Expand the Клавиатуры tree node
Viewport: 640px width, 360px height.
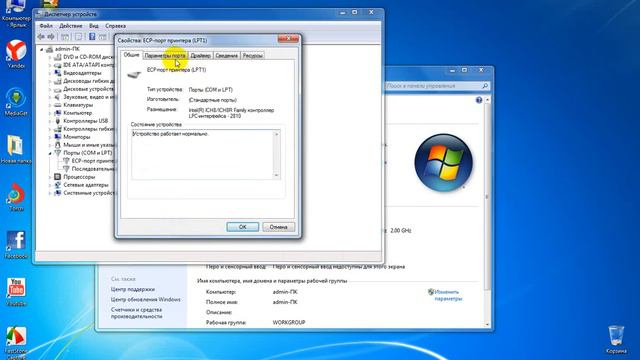tap(50, 105)
